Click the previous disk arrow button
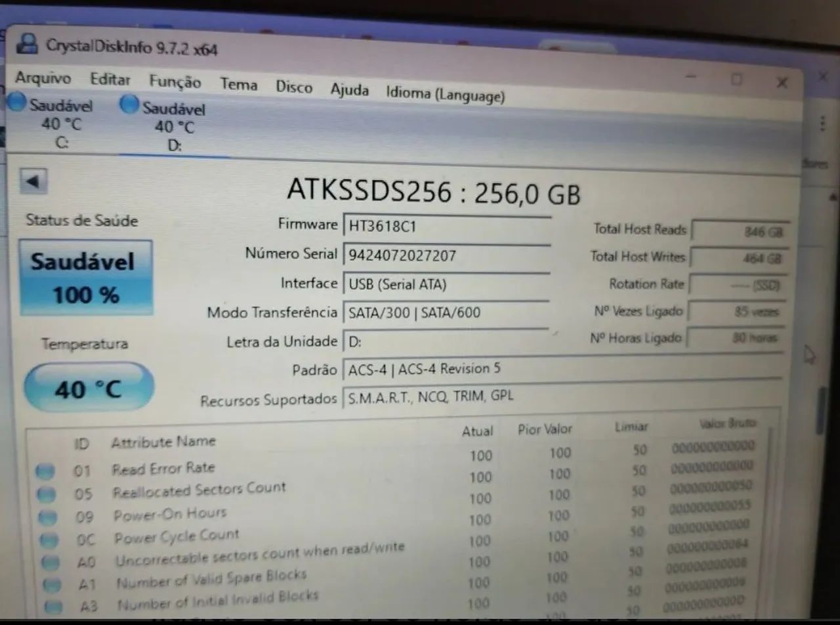 (33, 181)
